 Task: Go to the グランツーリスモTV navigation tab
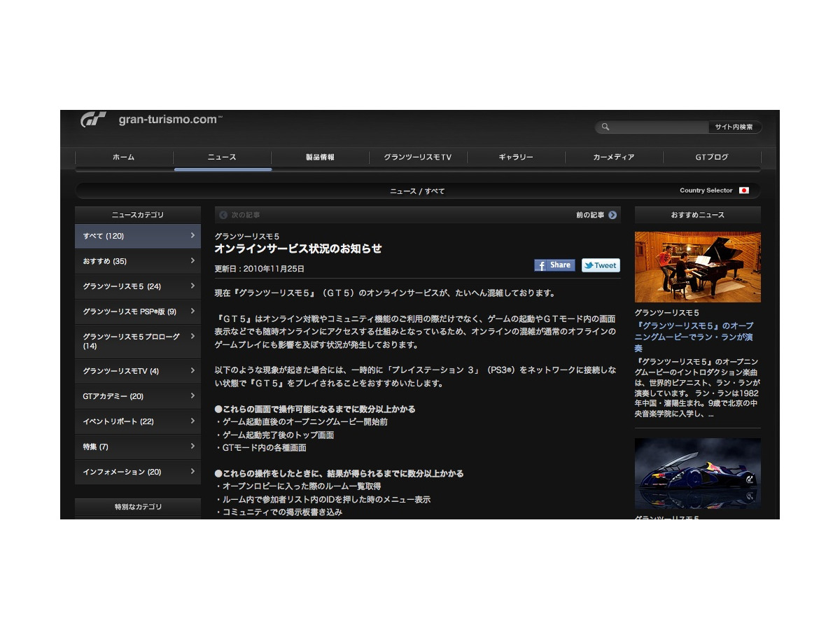click(418, 157)
